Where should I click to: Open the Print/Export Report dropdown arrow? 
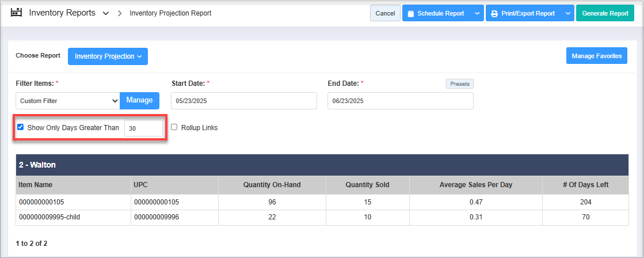[567, 14]
